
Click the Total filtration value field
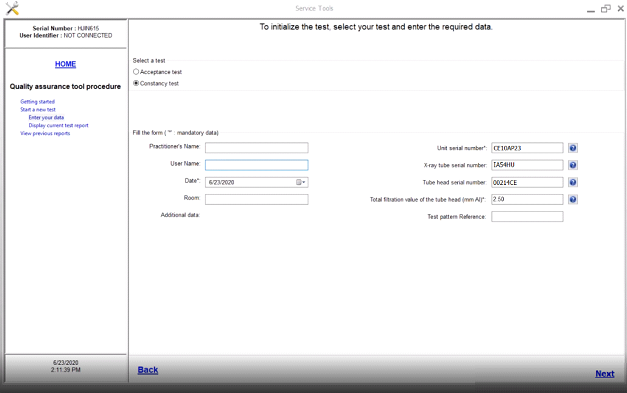pos(527,199)
